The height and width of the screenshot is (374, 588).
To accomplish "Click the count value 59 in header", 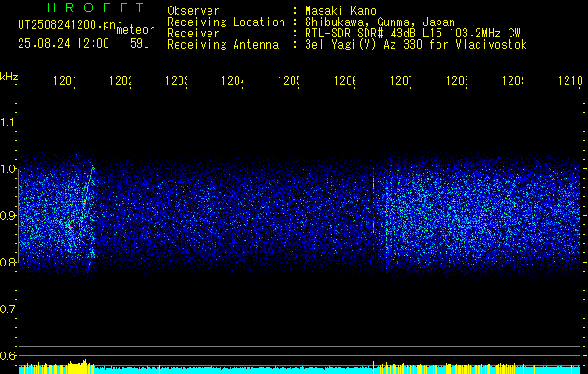I will [138, 44].
